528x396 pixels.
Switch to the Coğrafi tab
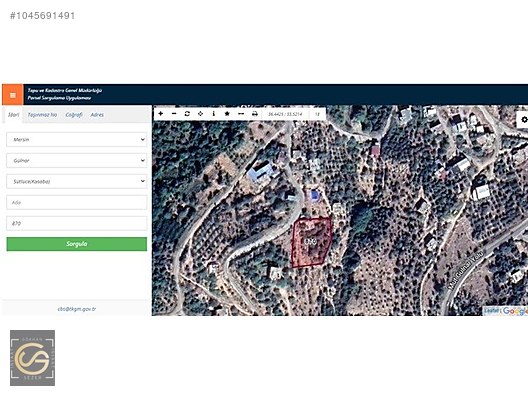pos(74,115)
